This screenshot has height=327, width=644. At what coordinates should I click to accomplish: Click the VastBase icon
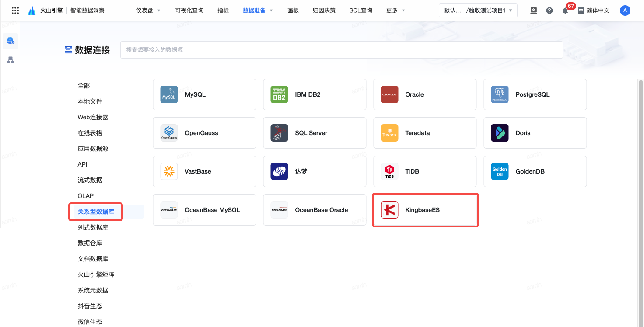[x=169, y=171]
